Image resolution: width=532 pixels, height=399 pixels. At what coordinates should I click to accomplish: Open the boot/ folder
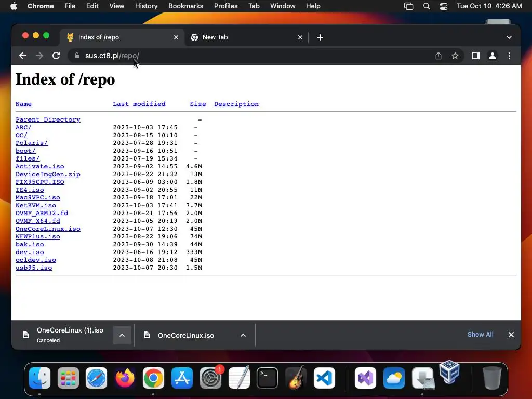click(x=25, y=151)
